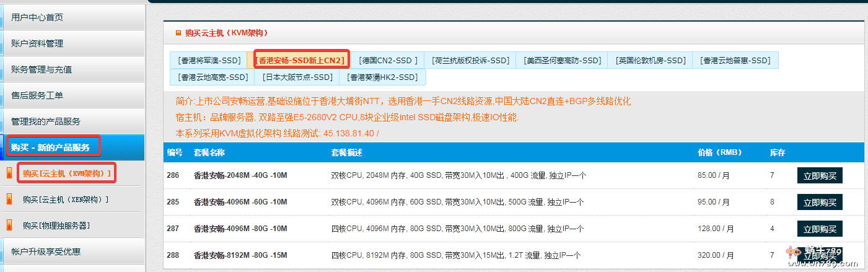Click orange icon beside 购买[云主机（XEN架构）]
Screen dimensions: 868x272
click(9, 200)
